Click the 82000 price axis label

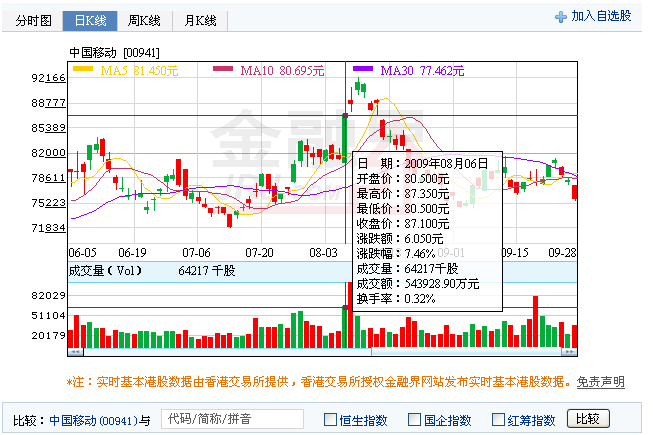48,153
